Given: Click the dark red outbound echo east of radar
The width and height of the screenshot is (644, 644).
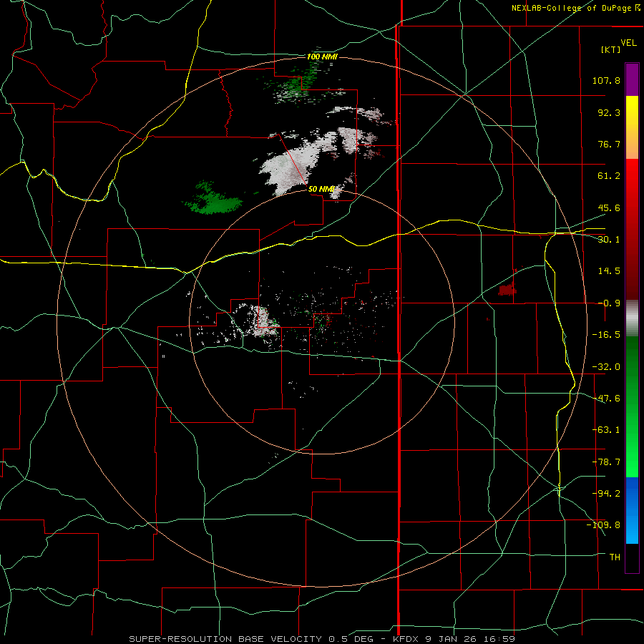Looking at the screenshot, I should (507, 290).
